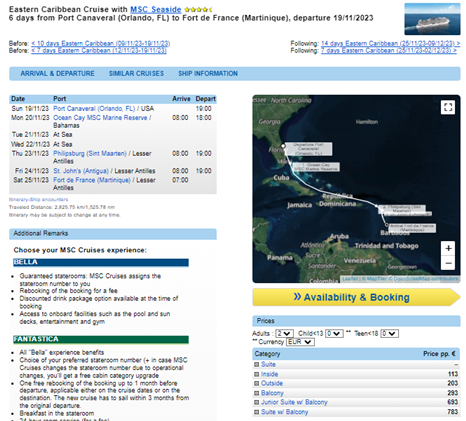Open Ocean Cay MSC Marine Reserve link
Viewport: 466px width, 421px height.
(x=100, y=118)
